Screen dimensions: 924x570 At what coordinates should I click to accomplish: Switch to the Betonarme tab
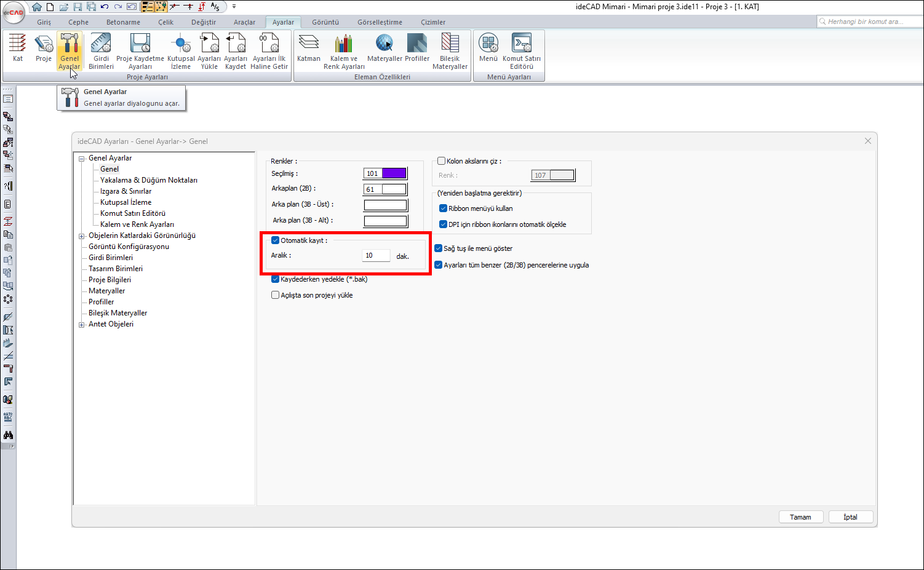click(123, 22)
